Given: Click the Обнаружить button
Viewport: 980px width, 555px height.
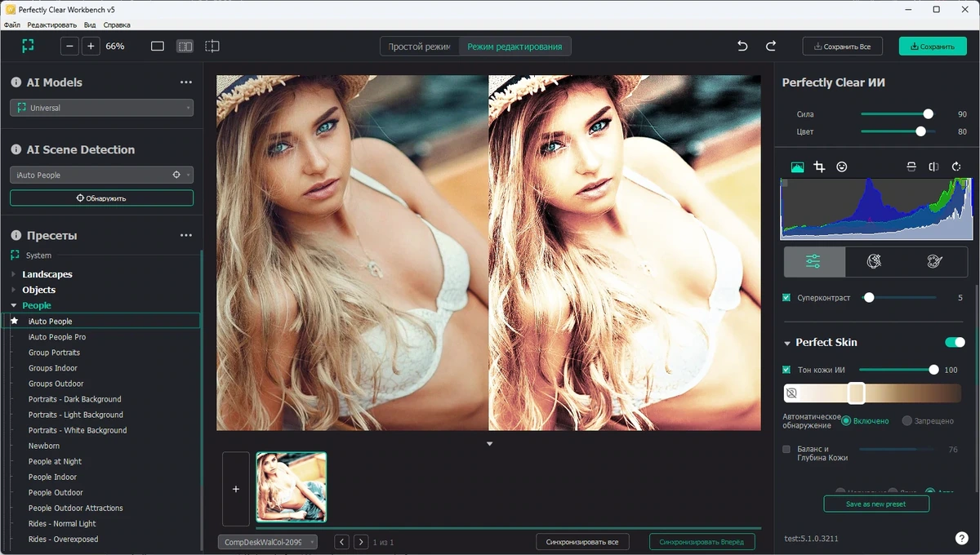Looking at the screenshot, I should coord(101,198).
